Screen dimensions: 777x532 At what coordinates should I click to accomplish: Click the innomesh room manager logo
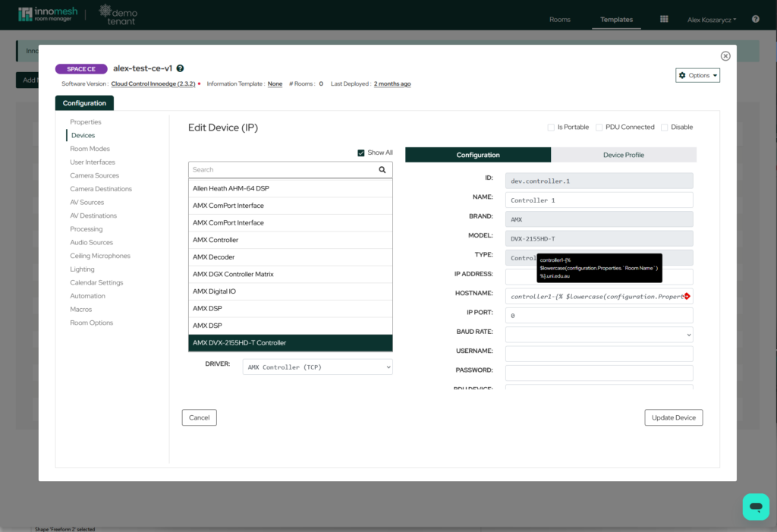coord(47,15)
